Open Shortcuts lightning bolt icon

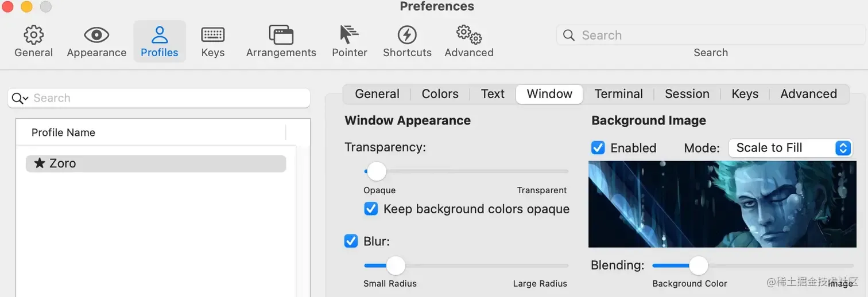coord(407,36)
